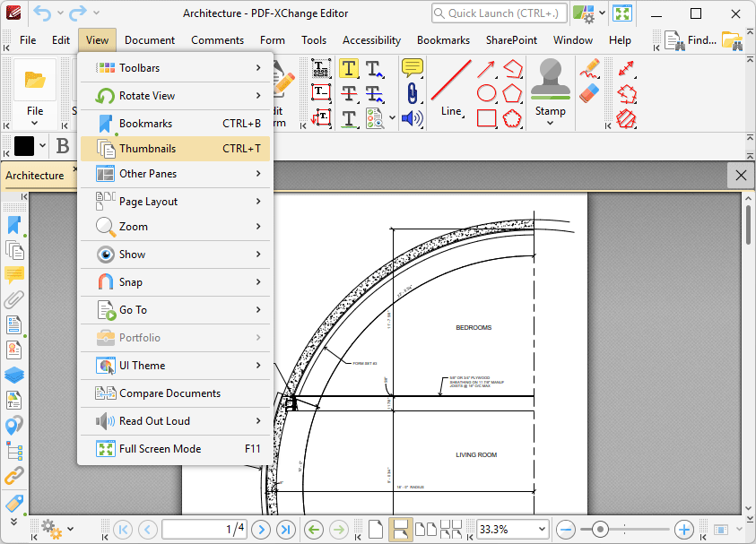This screenshot has height=544, width=756.
Task: Click the zoom slider handle
Action: tap(600, 530)
